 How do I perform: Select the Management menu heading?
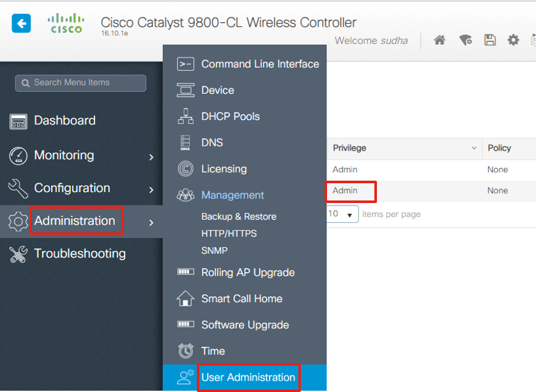tap(233, 195)
